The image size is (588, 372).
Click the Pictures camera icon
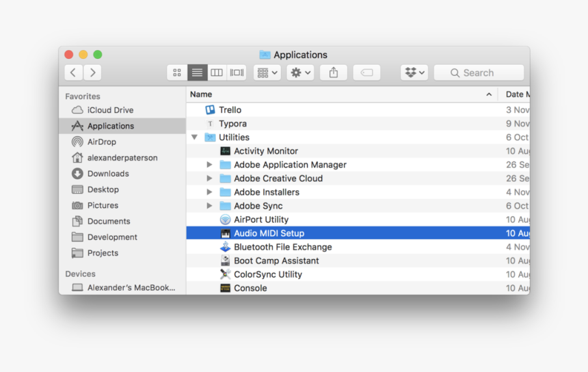pyautogui.click(x=77, y=206)
